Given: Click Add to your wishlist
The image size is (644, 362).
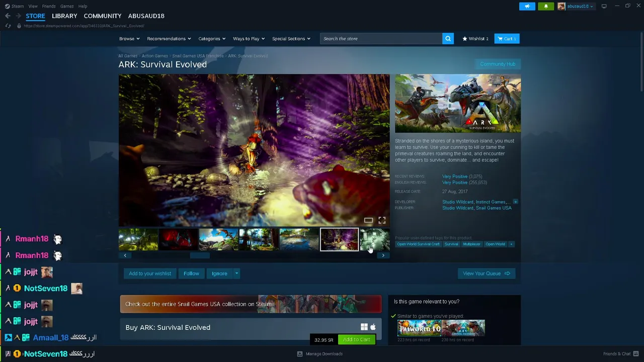Looking at the screenshot, I should tap(150, 274).
